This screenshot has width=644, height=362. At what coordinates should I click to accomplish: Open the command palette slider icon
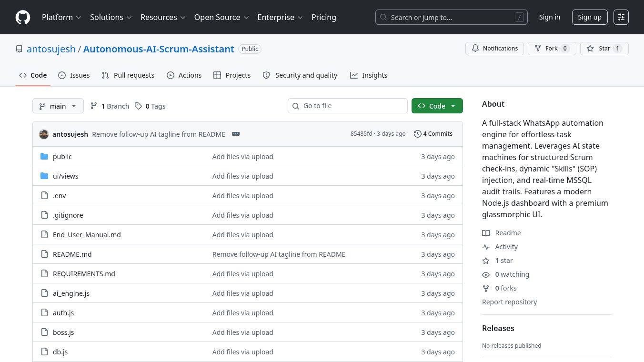point(621,17)
